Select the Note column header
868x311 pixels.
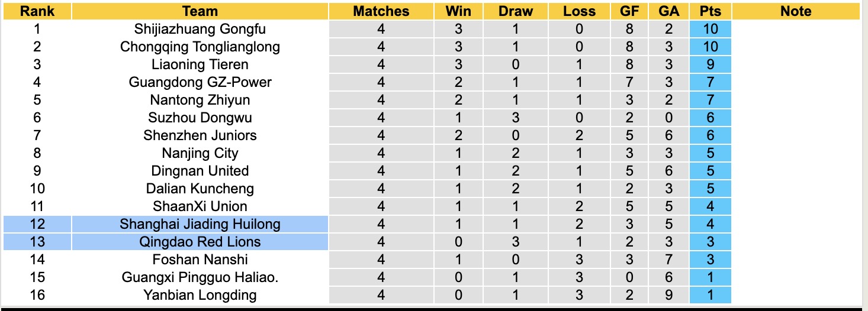pos(796,11)
